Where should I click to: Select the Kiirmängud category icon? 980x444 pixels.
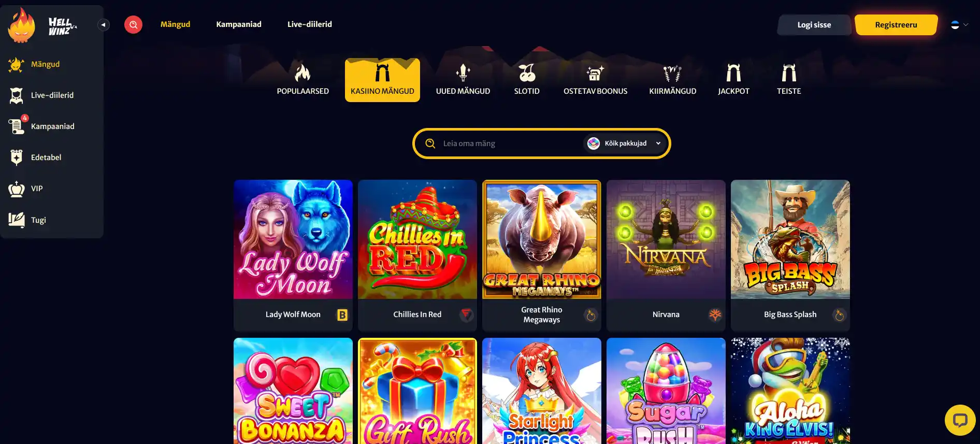[x=672, y=73]
